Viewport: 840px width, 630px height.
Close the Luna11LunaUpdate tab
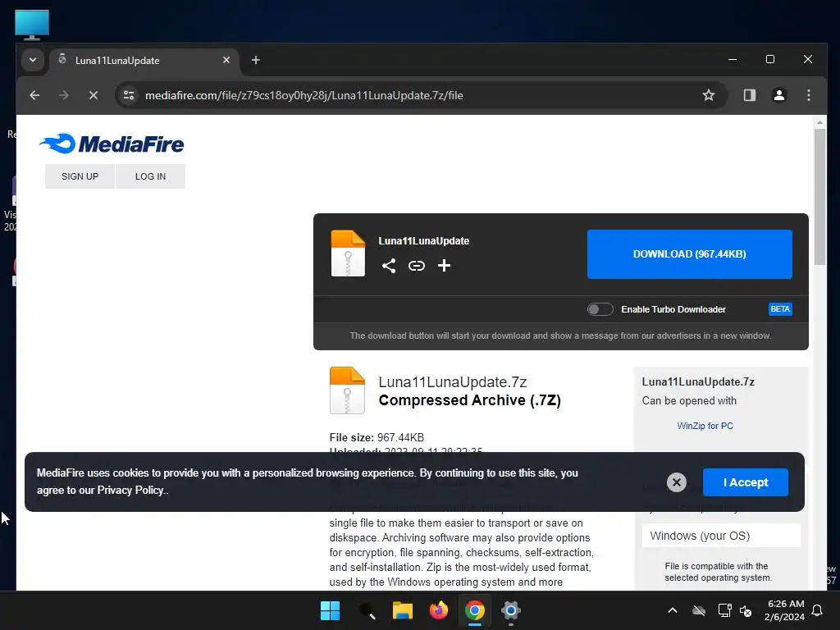[226, 60]
